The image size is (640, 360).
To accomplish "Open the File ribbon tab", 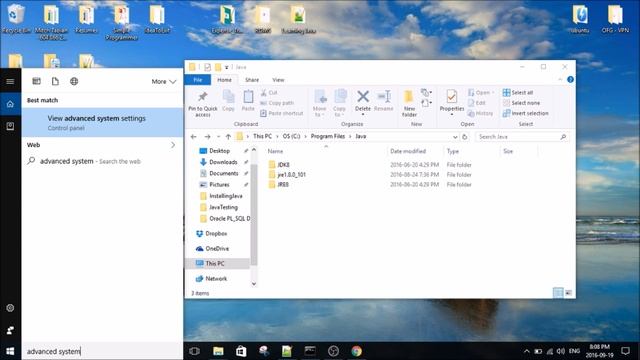I will (x=198, y=80).
